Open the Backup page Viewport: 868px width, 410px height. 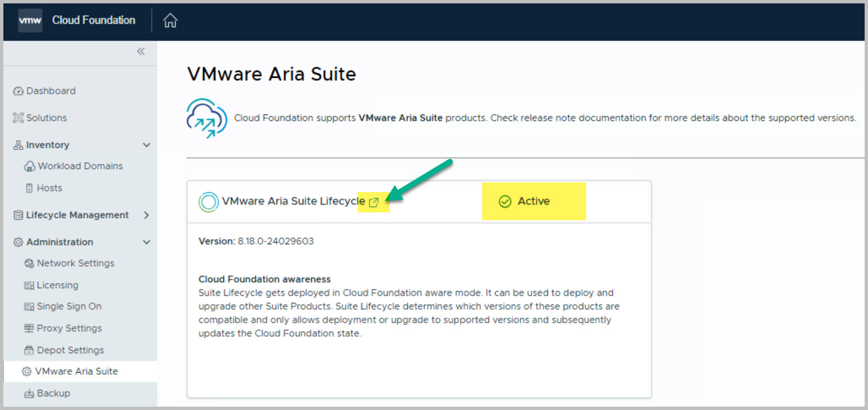[53, 393]
